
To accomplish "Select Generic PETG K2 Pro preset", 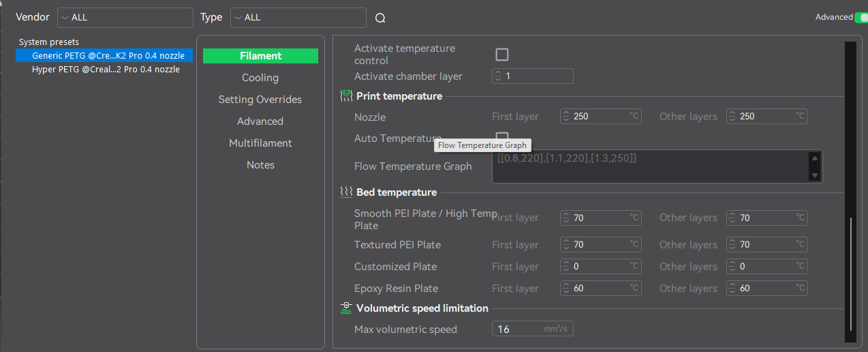I will point(106,56).
